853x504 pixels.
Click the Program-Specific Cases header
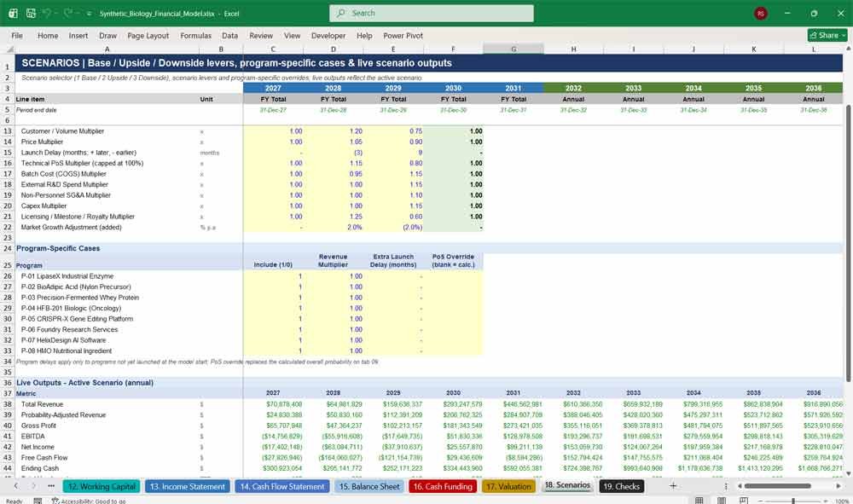(x=58, y=248)
